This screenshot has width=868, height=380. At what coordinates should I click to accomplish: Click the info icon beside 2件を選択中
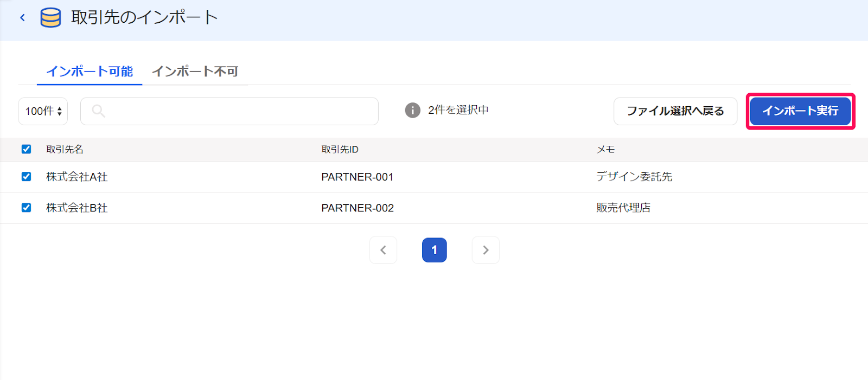[x=412, y=111]
